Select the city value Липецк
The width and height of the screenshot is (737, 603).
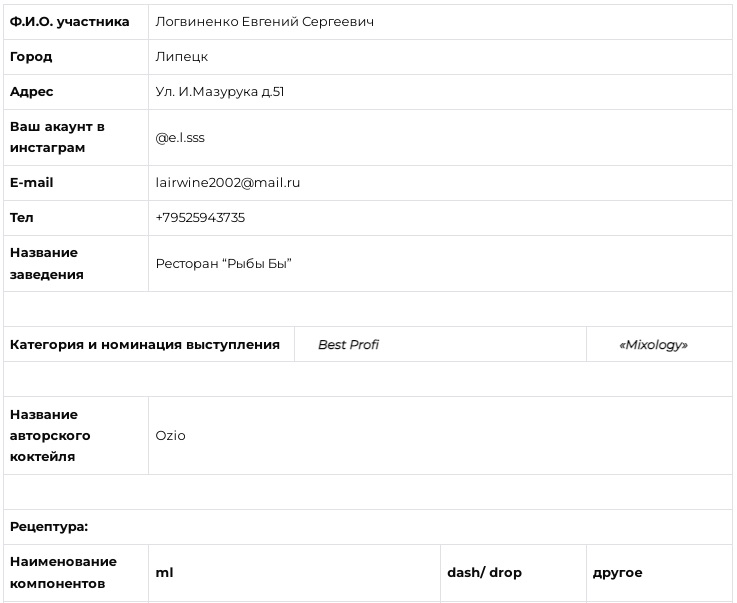click(x=181, y=57)
